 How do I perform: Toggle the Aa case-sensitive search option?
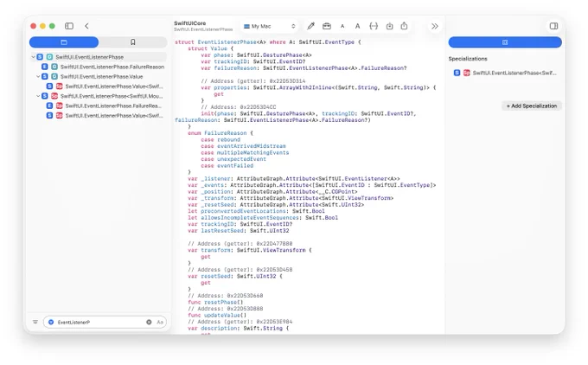(x=160, y=322)
